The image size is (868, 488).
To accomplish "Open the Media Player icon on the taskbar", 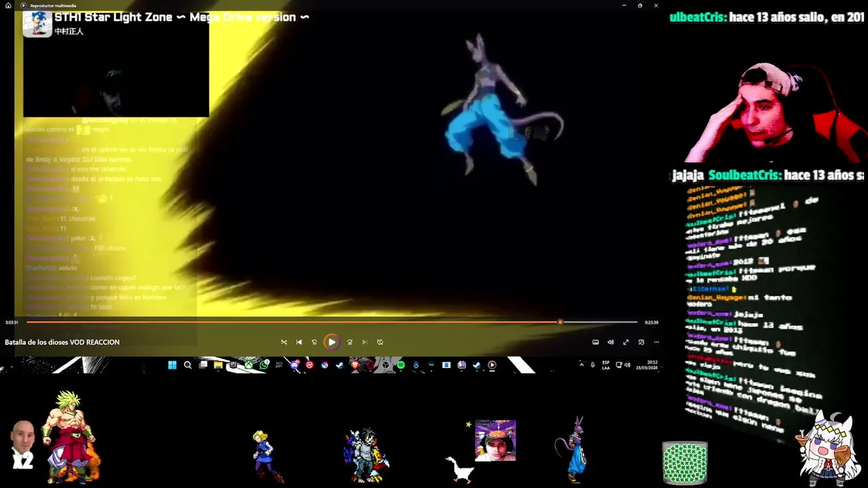I will (x=492, y=365).
